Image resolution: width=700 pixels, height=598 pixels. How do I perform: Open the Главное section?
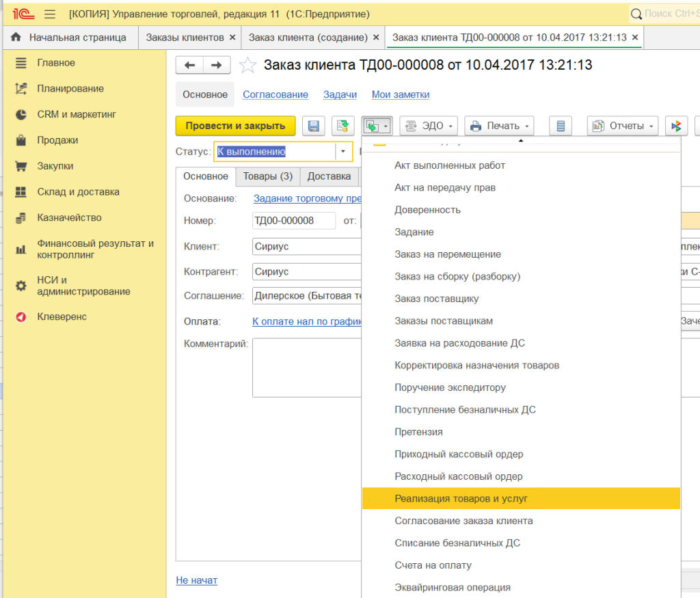pyautogui.click(x=56, y=63)
